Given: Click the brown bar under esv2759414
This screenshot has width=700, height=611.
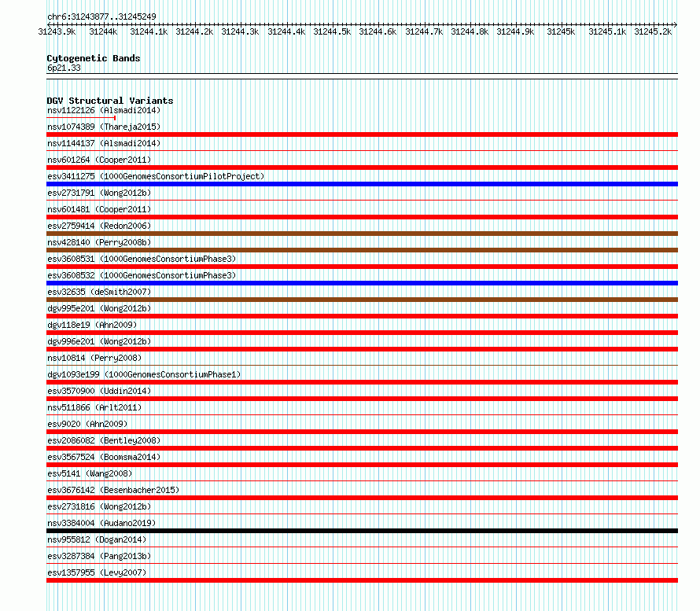Looking at the screenshot, I should (x=362, y=234).
